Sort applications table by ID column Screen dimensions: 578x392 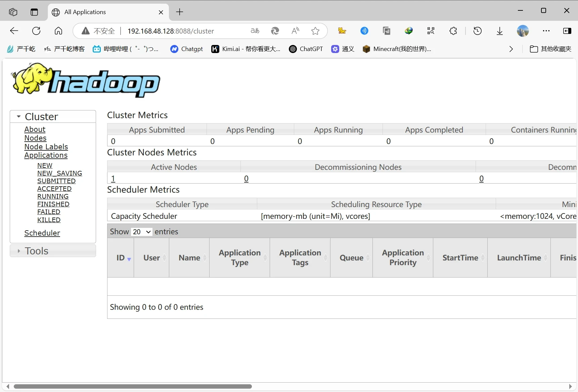click(x=121, y=258)
